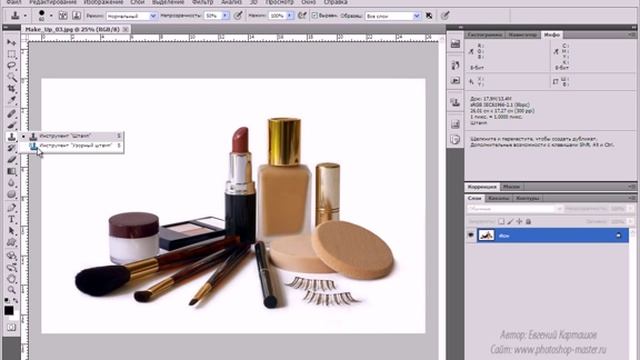The width and height of the screenshot is (640, 360).
Task: Click the opacity value field 50%
Action: click(213, 16)
